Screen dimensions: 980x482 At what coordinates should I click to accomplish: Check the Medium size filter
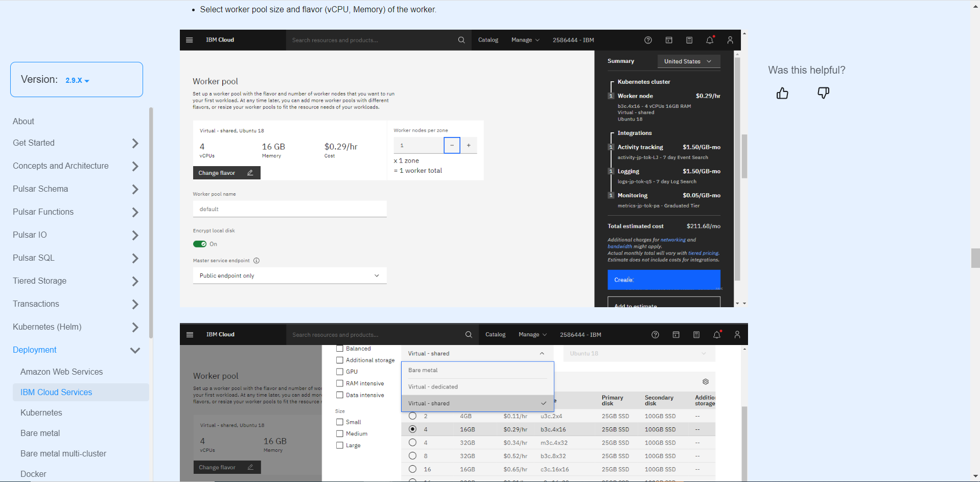click(340, 434)
